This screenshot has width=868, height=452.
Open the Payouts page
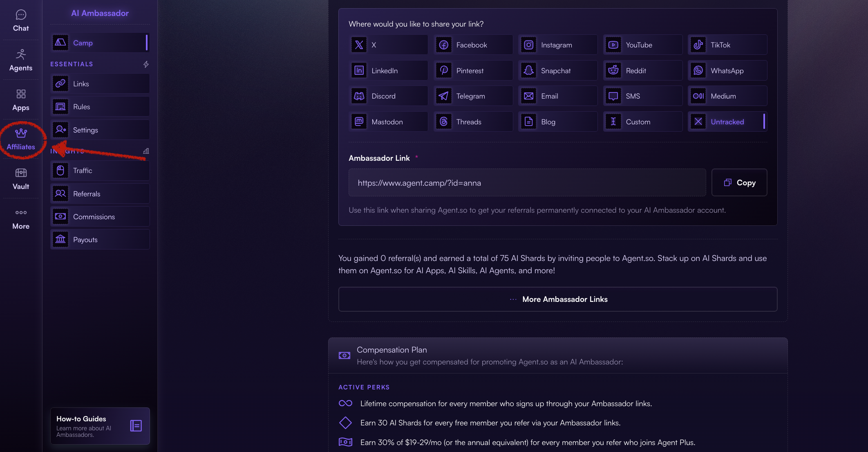[100, 240]
